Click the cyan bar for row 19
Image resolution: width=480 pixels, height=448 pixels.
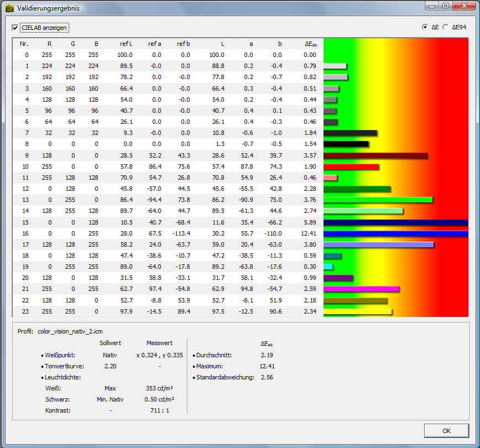(328, 267)
